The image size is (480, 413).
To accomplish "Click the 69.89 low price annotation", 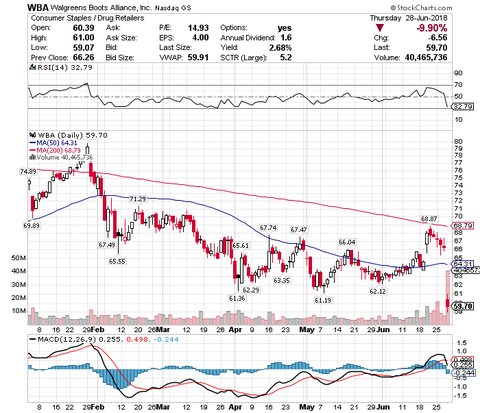I will tap(31, 226).
